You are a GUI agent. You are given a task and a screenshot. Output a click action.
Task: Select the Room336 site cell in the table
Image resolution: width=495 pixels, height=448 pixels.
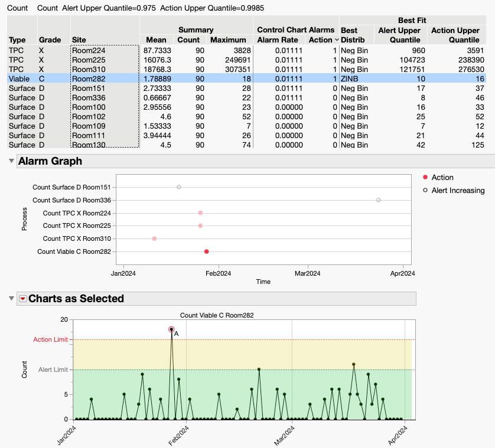point(89,98)
